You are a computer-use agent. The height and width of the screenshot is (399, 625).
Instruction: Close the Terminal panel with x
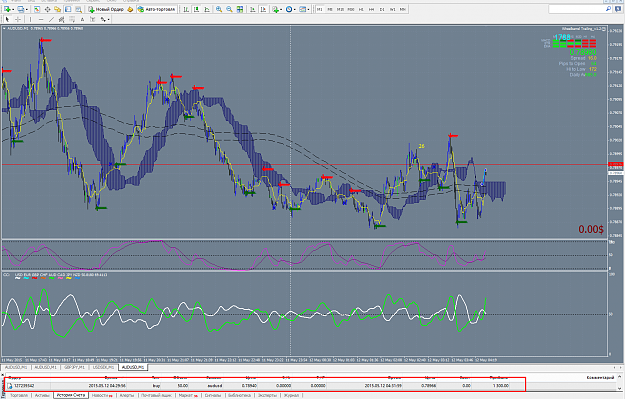click(3, 375)
